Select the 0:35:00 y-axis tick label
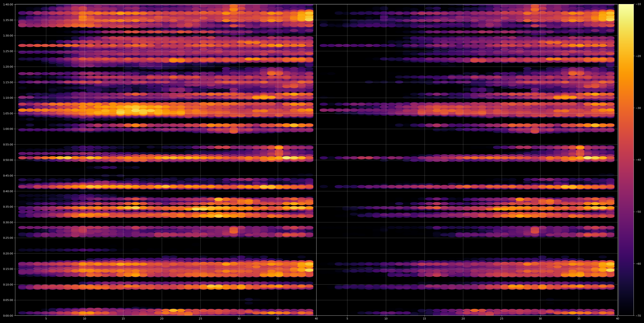 point(8,207)
